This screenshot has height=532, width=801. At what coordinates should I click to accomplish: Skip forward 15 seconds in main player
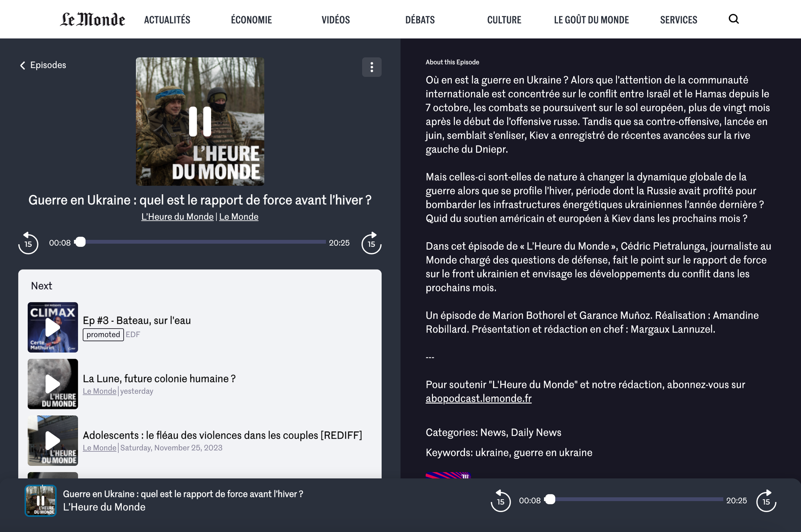pyautogui.click(x=371, y=243)
